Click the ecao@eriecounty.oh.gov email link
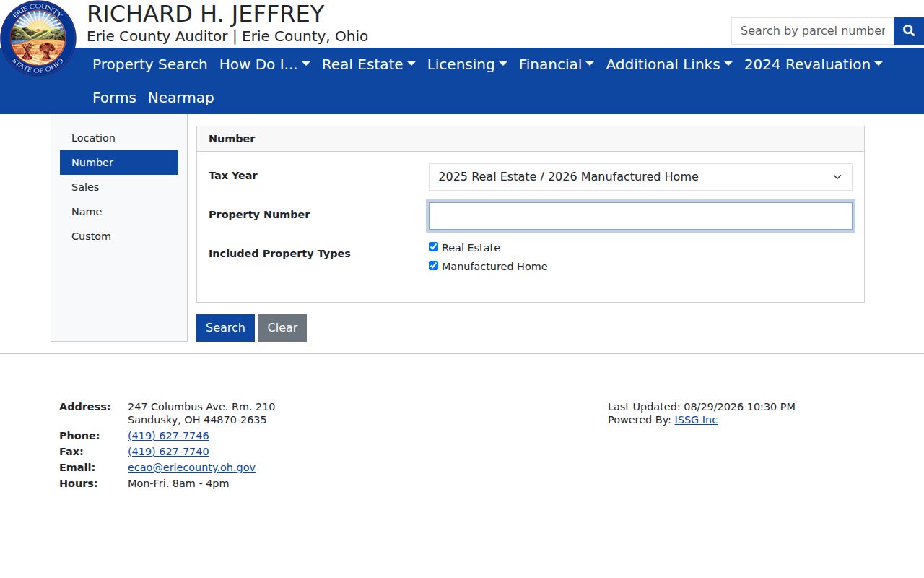Screen dimensions: 924x578 tap(191, 467)
